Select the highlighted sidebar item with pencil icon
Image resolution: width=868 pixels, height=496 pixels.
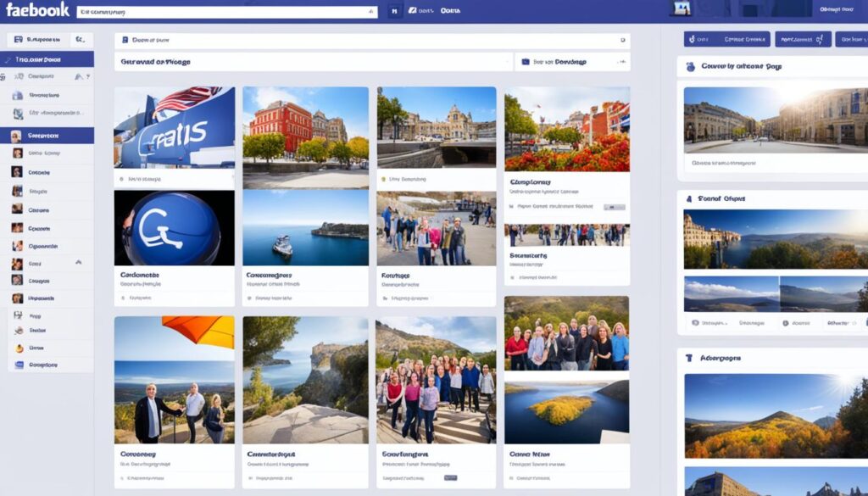click(47, 59)
